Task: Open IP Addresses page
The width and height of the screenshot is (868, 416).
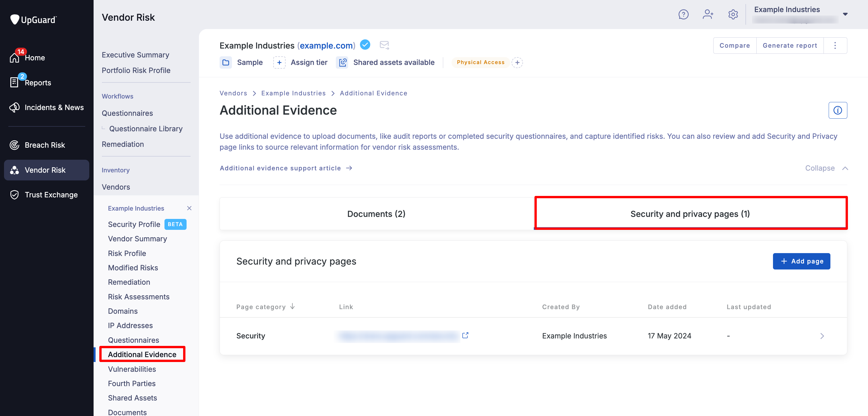Action: click(x=130, y=325)
